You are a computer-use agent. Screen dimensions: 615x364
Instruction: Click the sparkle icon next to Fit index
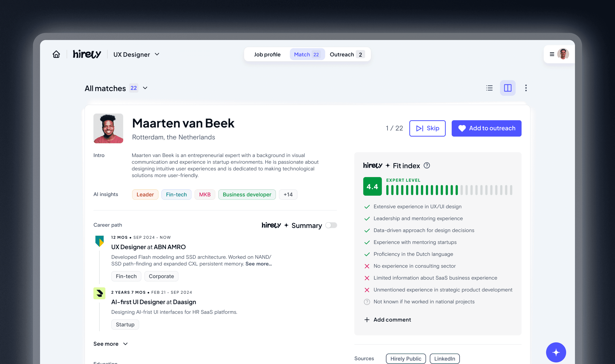pos(388,166)
